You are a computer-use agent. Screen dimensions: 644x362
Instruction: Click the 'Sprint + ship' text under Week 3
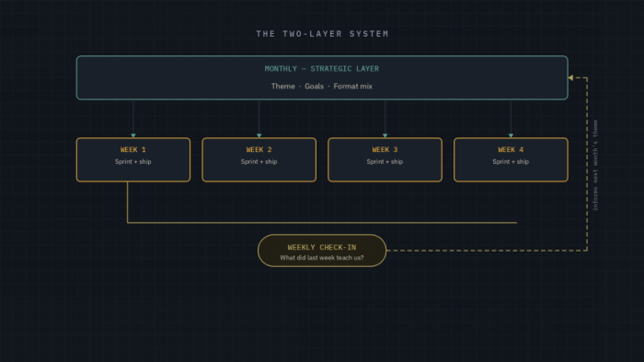pos(385,162)
